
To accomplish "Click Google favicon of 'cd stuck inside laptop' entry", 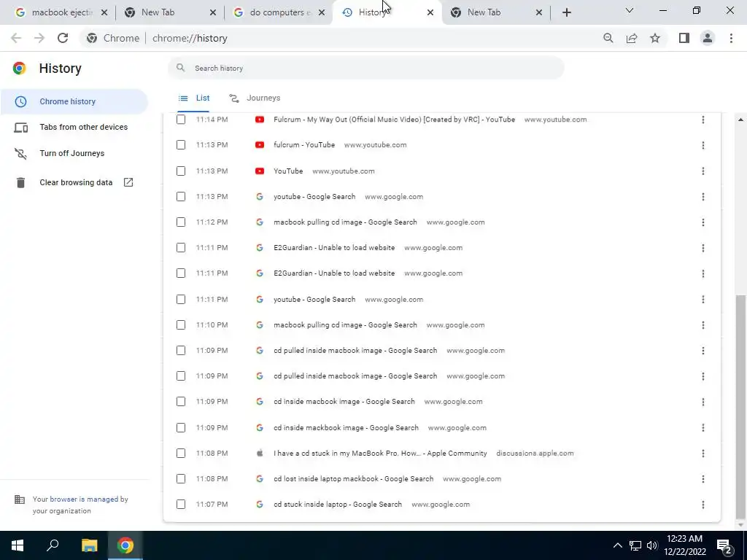I will coord(260,505).
